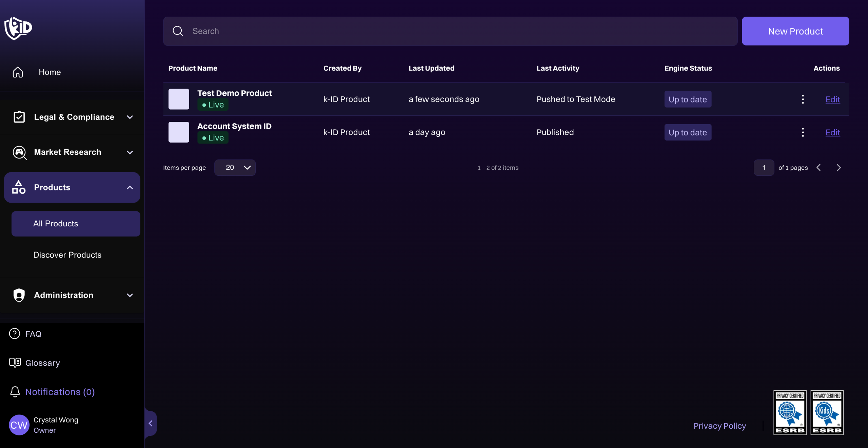Click the FAQ question mark icon
Image resolution: width=868 pixels, height=448 pixels.
(x=14, y=334)
